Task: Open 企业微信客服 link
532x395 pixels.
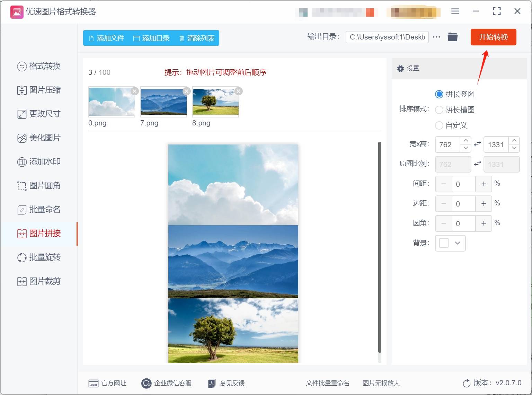Action: point(167,383)
